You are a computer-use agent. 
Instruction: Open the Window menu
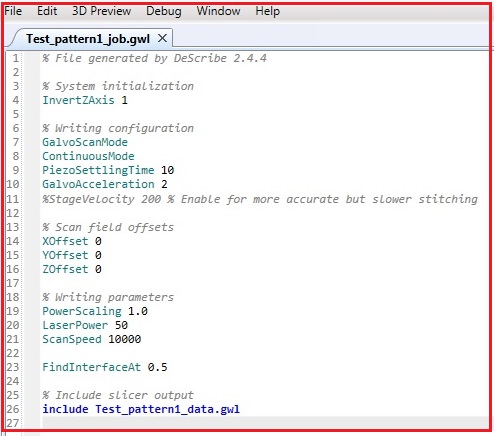[218, 11]
